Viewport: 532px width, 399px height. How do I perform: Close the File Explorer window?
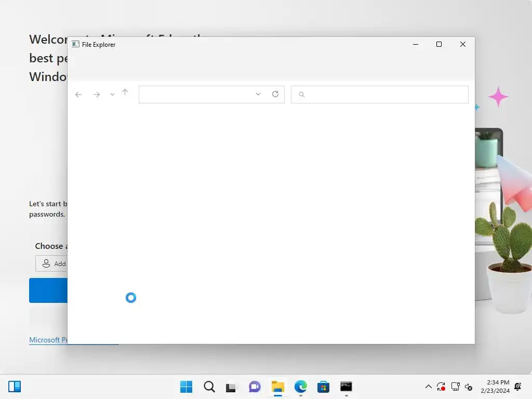click(462, 44)
